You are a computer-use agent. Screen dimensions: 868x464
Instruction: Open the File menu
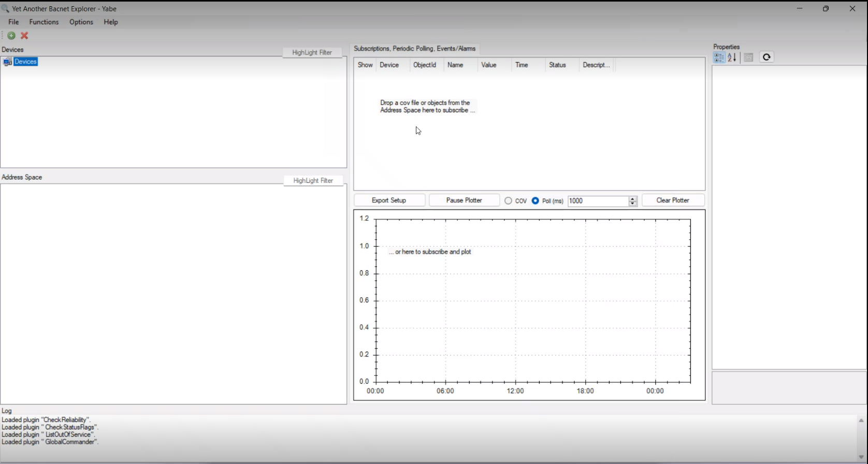click(13, 22)
